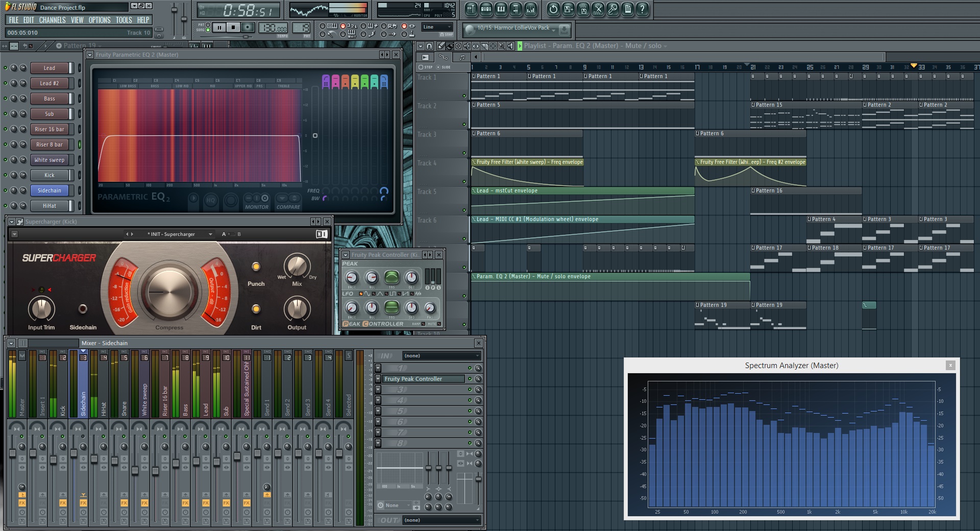Stop playback in the transport panel

click(x=233, y=28)
